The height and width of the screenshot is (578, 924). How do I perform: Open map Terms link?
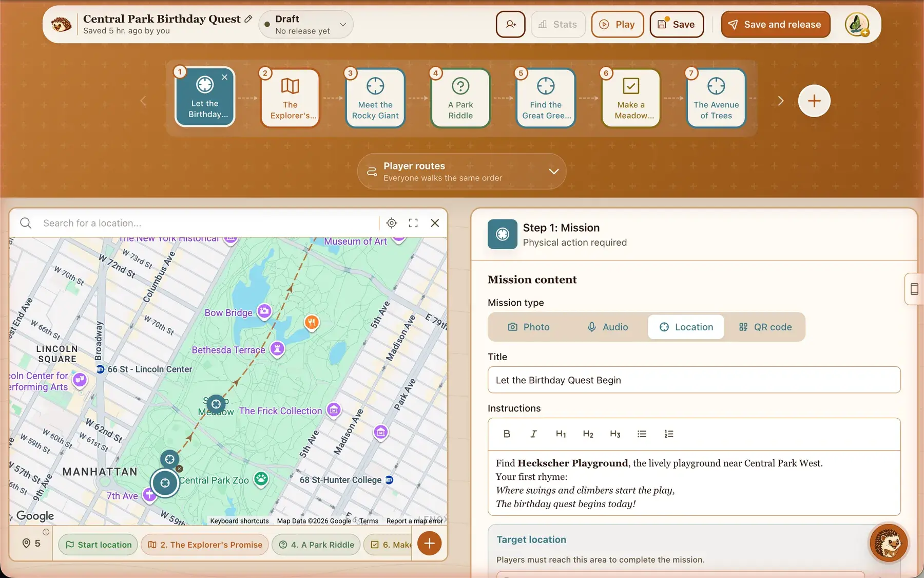click(x=369, y=521)
